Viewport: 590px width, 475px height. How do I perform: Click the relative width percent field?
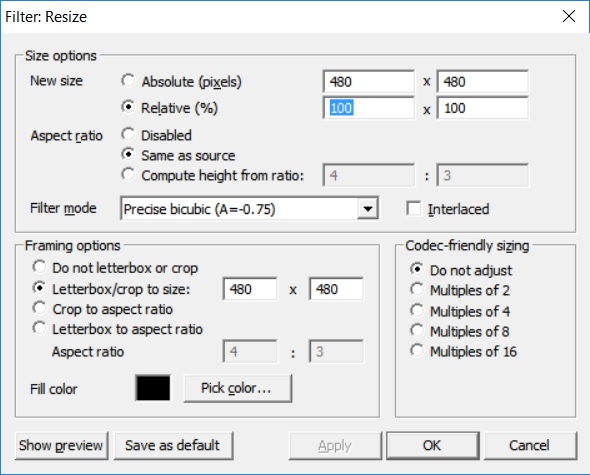coord(369,108)
